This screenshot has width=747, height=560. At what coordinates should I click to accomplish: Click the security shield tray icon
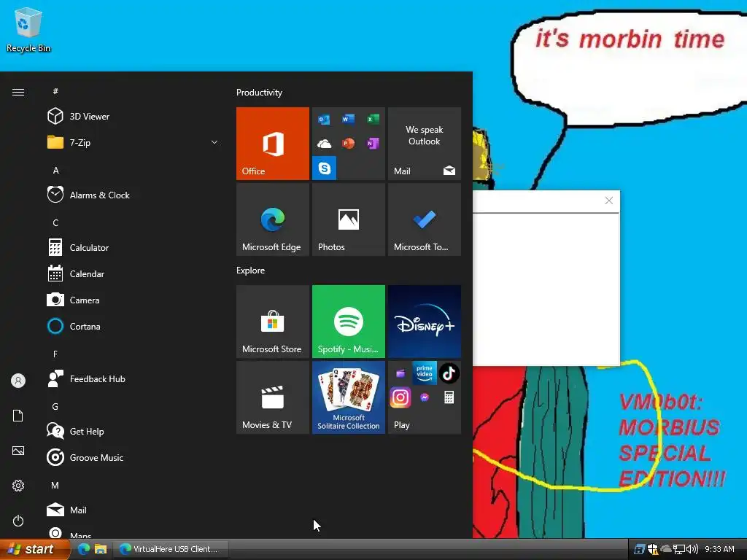pos(653,549)
